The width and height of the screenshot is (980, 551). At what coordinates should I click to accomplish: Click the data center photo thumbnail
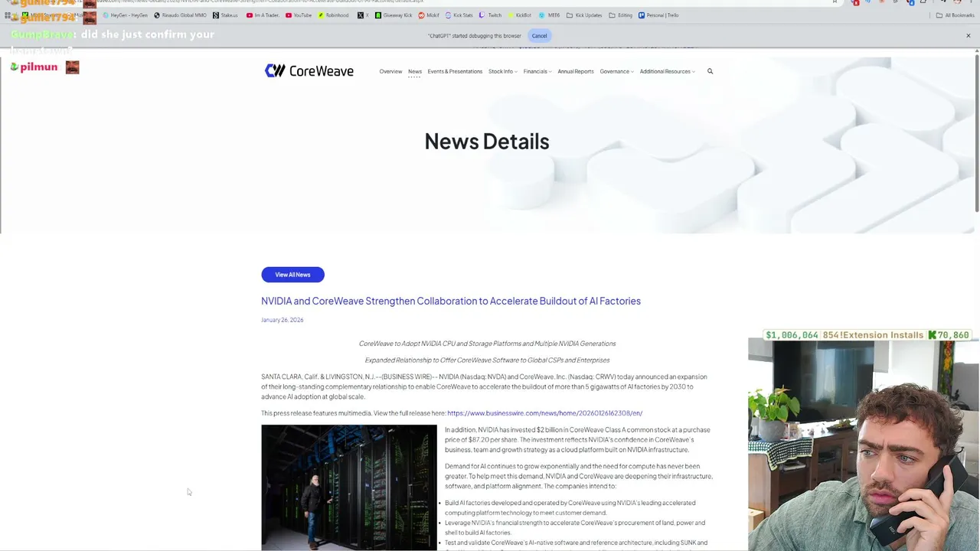point(349,487)
